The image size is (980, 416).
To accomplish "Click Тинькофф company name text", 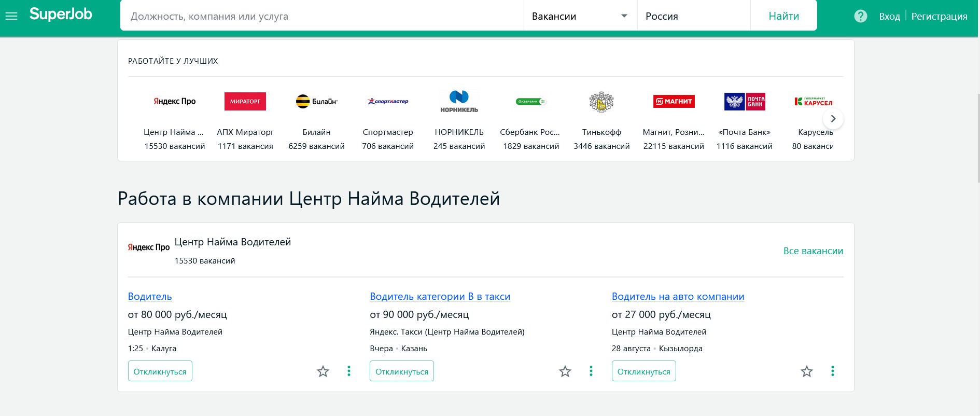I will 601,132.
